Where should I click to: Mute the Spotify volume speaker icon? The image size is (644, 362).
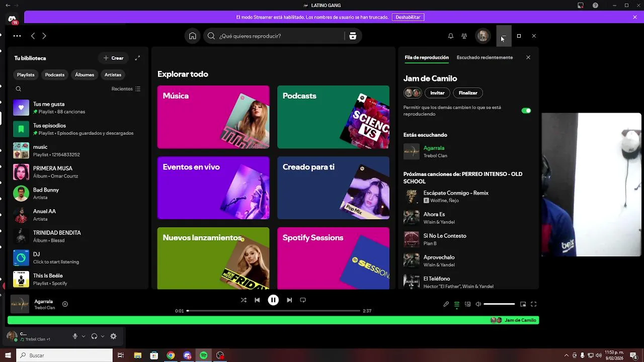pyautogui.click(x=478, y=304)
